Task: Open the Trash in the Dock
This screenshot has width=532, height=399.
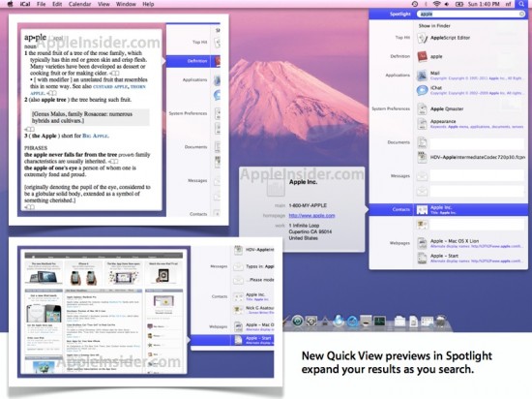Action: coord(441,322)
